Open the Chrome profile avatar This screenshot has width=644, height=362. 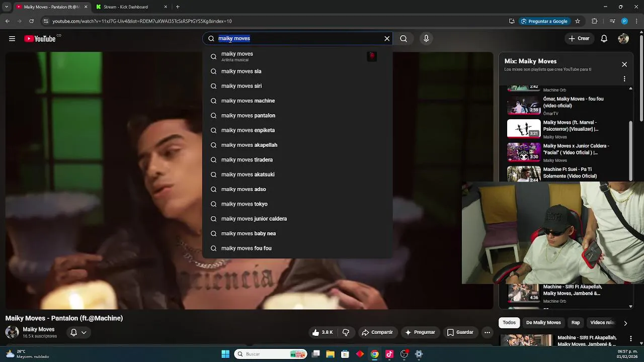[624, 21]
